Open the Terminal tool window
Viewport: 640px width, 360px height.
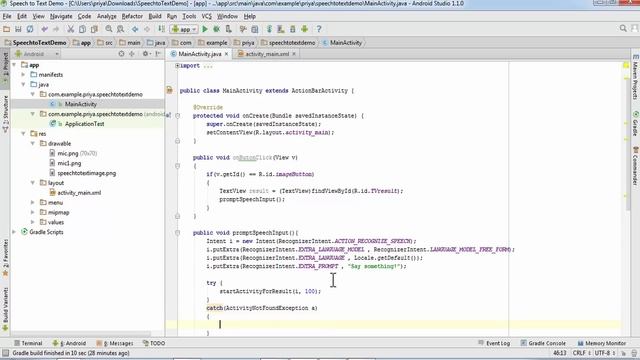tap(28, 343)
